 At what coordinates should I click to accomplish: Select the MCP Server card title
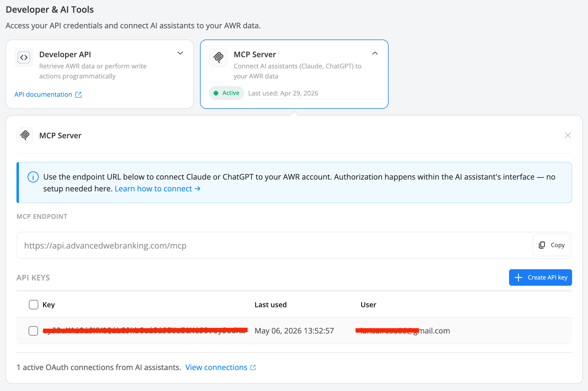point(255,55)
